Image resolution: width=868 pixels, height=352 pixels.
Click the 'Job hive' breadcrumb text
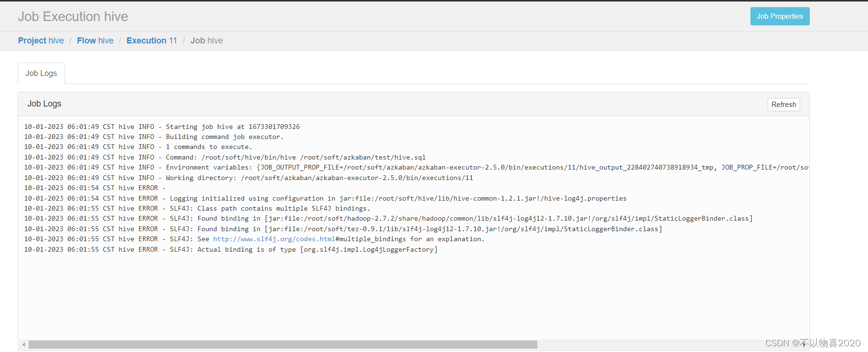click(x=206, y=41)
